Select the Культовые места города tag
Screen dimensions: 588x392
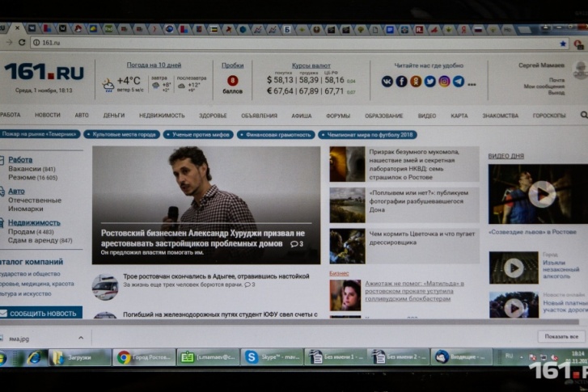tap(121, 134)
